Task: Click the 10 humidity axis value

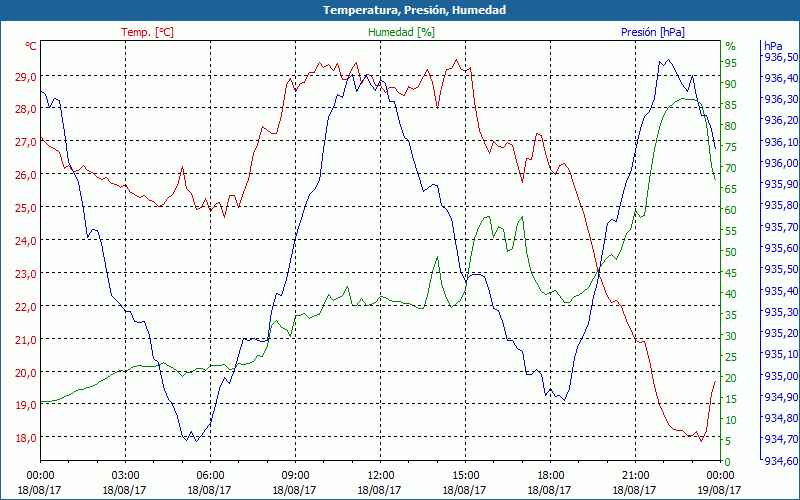Action: tap(731, 420)
